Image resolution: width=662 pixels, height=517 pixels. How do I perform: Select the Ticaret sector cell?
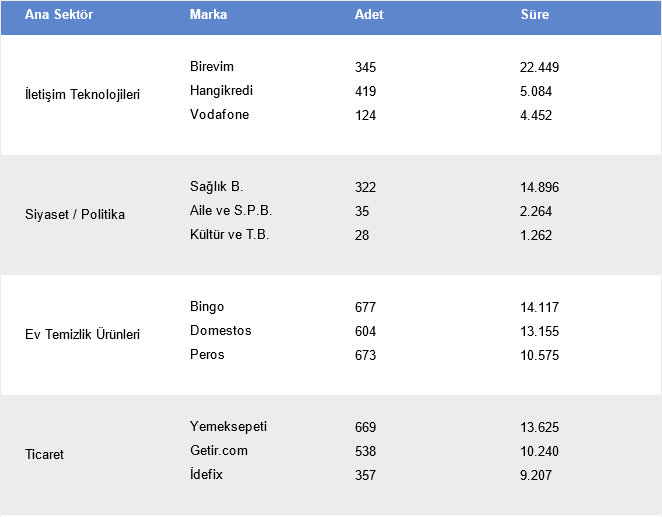[46, 455]
